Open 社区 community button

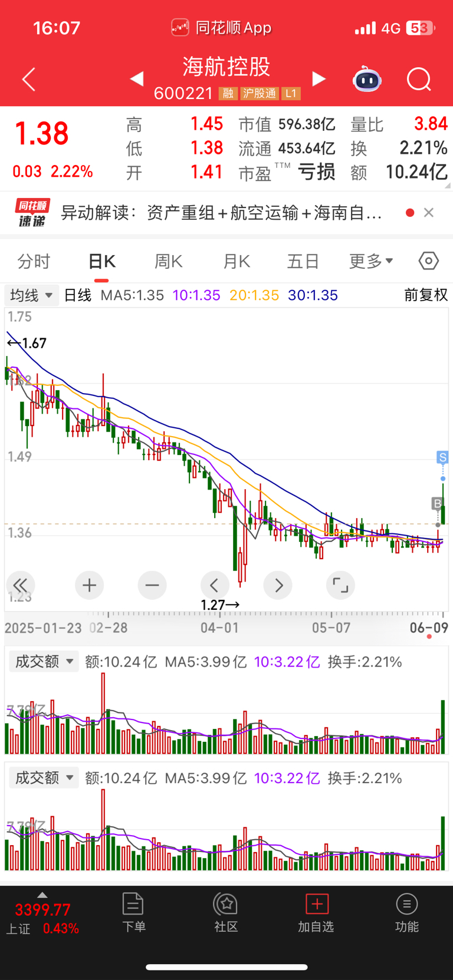pyautogui.click(x=226, y=912)
